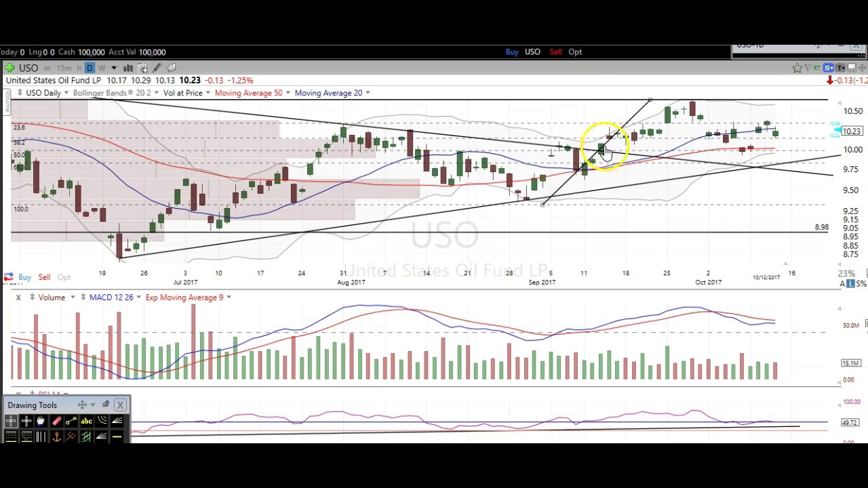Click the notes tag icon in chart toolbar

(172, 68)
